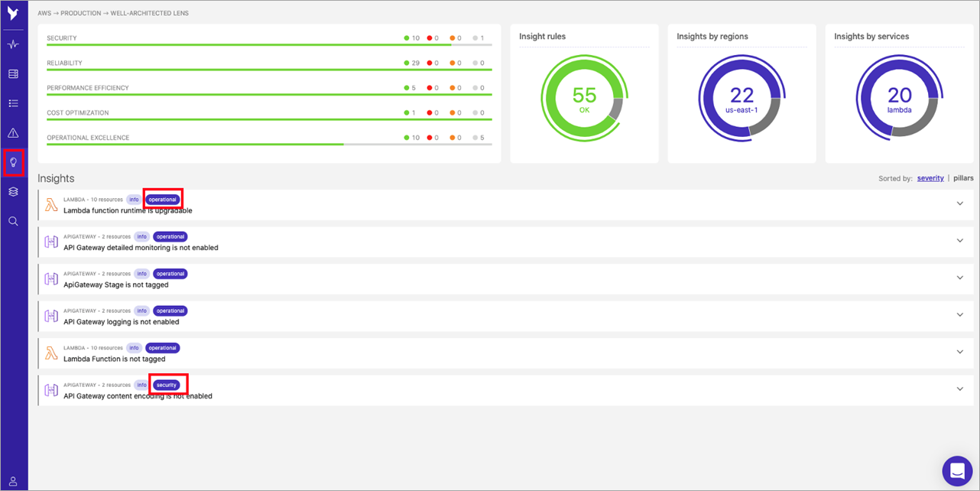
Task: Select the Insights lightbulb icon in sidebar
Action: (13, 161)
